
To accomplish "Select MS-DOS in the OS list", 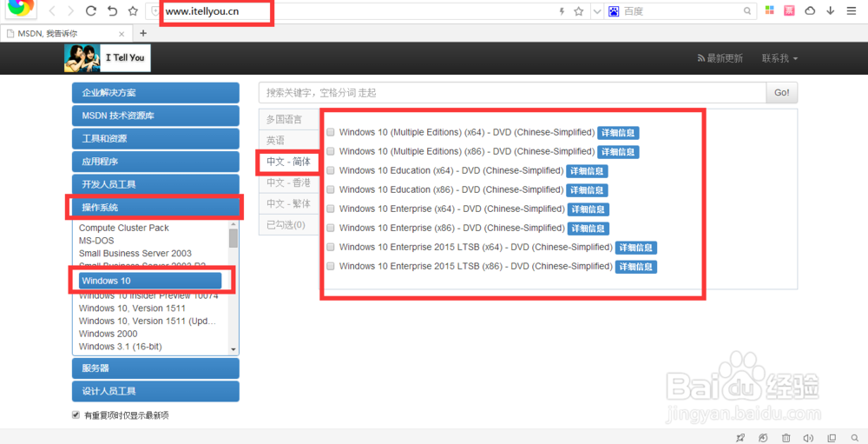I will coord(96,241).
